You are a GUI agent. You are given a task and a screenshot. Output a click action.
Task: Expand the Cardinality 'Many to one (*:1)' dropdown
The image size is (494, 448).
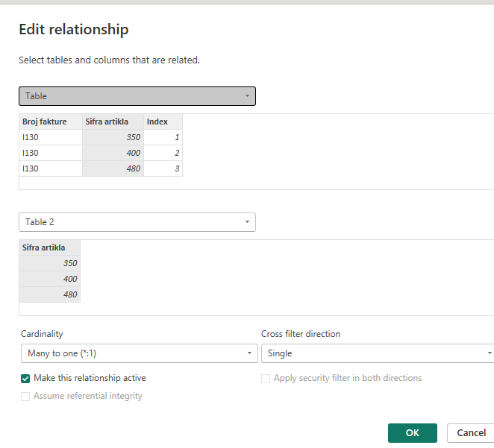coord(140,353)
